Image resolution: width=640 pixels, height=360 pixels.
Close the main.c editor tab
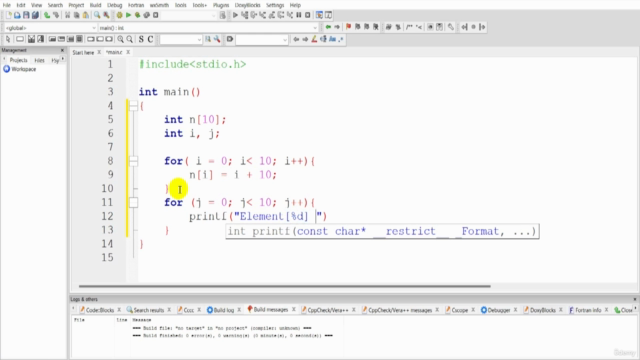tap(128, 52)
